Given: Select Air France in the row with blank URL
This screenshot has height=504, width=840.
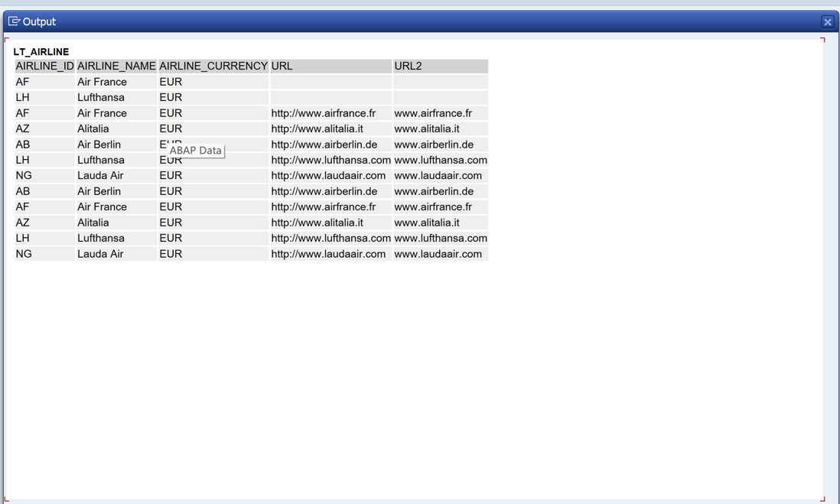Looking at the screenshot, I should 103,82.
